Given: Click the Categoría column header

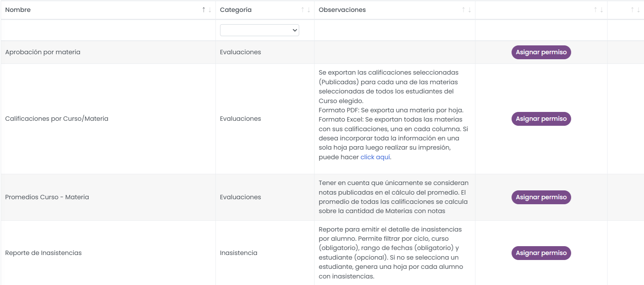Looking at the screenshot, I should tap(265, 10).
